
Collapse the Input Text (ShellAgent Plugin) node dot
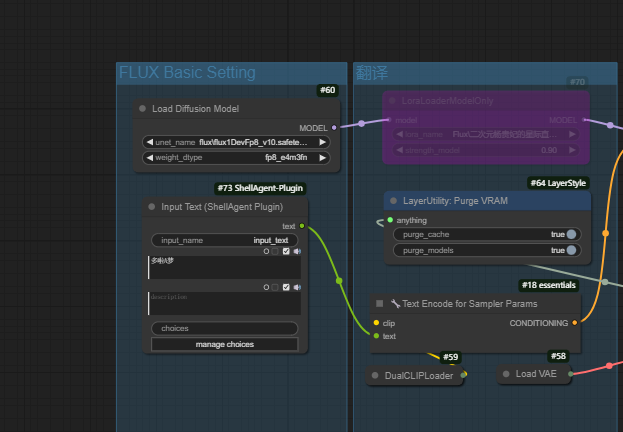tap(151, 207)
